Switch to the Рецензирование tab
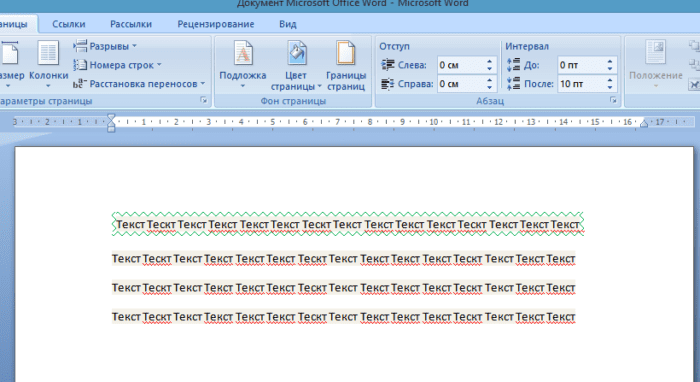The image size is (700, 382). (x=216, y=24)
